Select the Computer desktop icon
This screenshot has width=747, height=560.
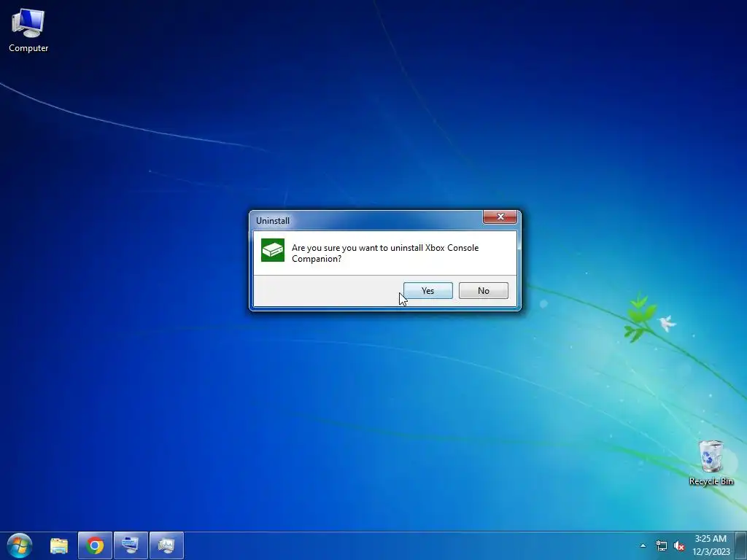pyautogui.click(x=28, y=29)
